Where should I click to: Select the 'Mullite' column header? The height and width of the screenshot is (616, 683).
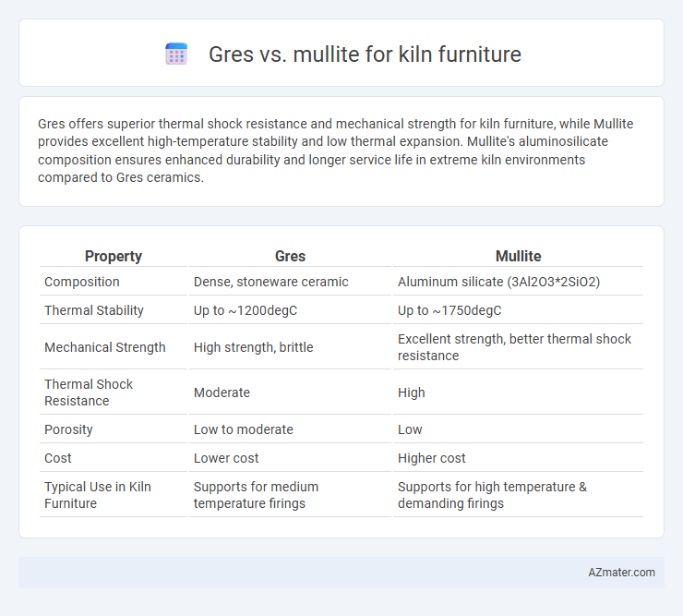[x=519, y=256]
